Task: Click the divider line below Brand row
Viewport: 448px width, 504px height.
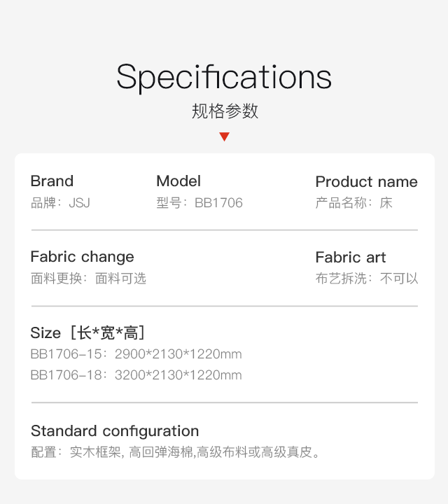Action: click(x=225, y=230)
